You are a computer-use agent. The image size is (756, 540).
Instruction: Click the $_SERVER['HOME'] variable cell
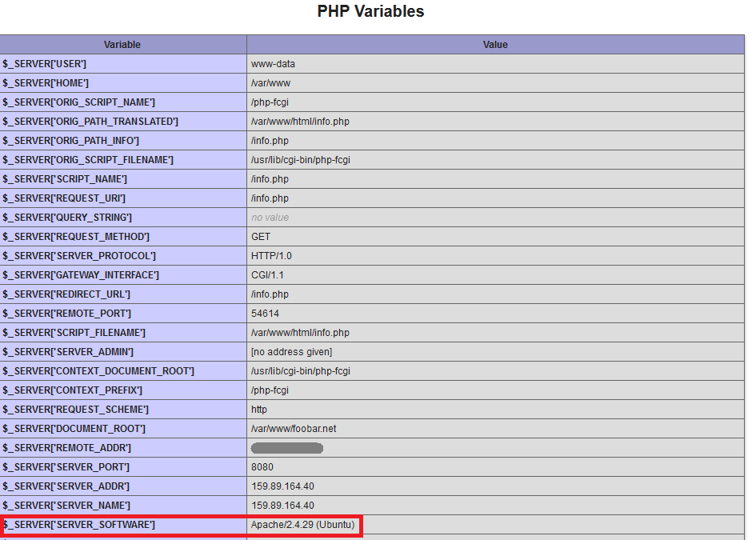pyautogui.click(x=48, y=83)
